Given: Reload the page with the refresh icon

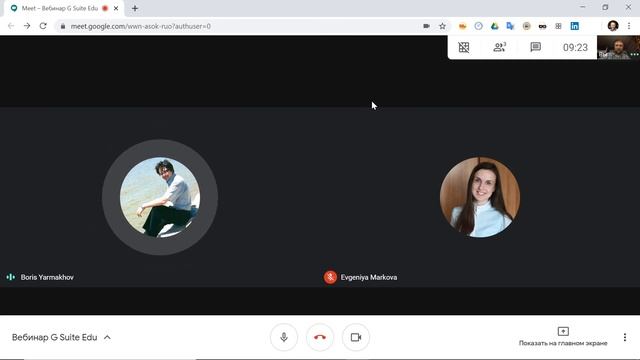Looking at the screenshot, I should point(43,26).
